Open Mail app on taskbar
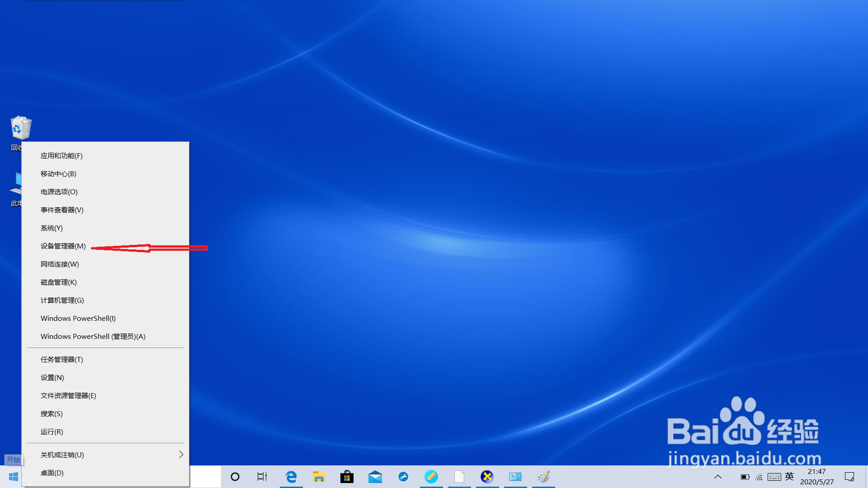Image resolution: width=868 pixels, height=488 pixels. pyautogui.click(x=375, y=477)
